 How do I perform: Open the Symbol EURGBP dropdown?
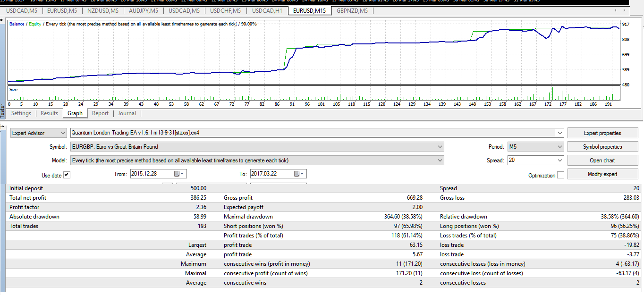click(257, 147)
